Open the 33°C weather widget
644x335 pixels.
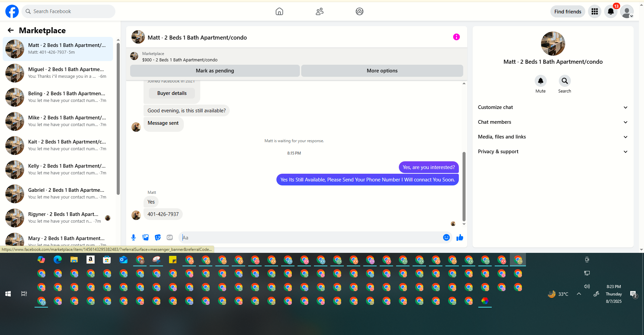click(x=558, y=294)
